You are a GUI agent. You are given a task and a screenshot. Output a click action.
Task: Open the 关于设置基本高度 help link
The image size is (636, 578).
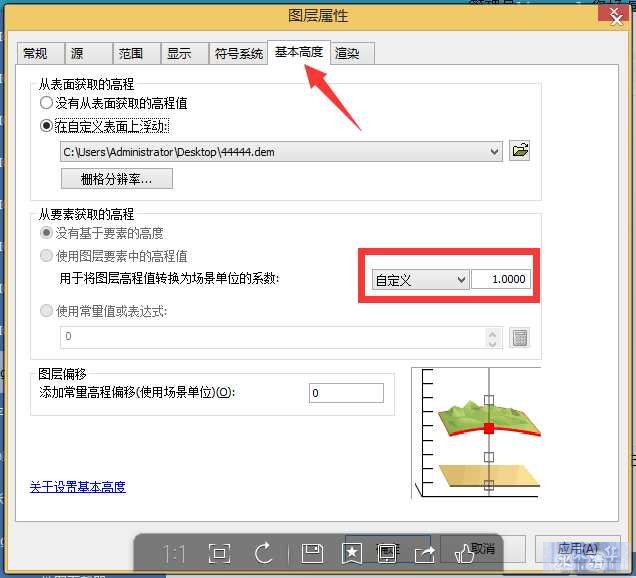pos(77,487)
